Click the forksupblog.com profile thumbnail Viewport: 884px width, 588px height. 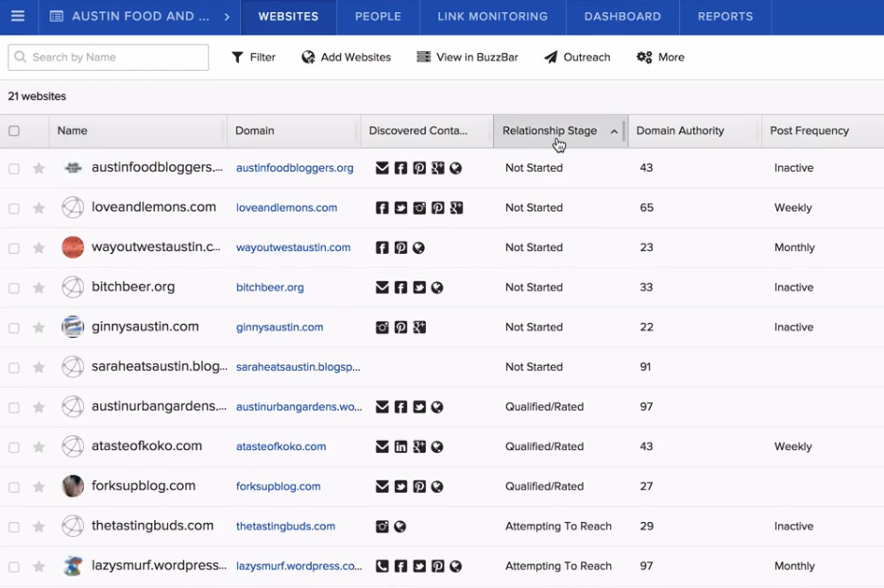[73, 486]
